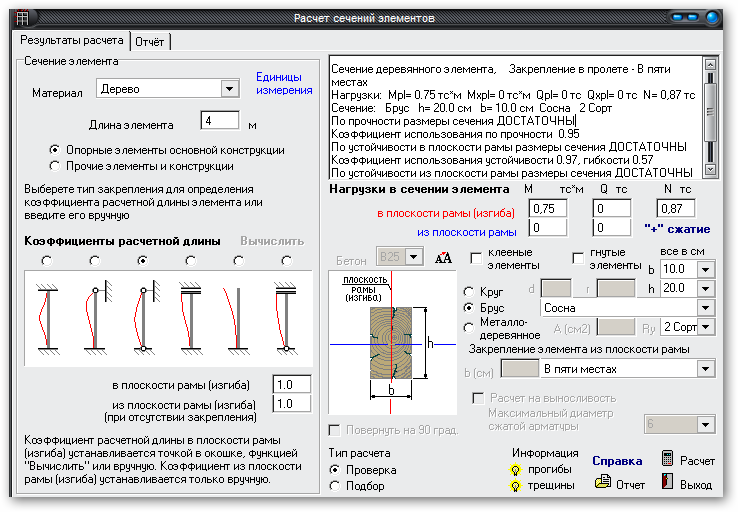Switch to the Отчёт tab
The image size is (738, 512).
[151, 41]
